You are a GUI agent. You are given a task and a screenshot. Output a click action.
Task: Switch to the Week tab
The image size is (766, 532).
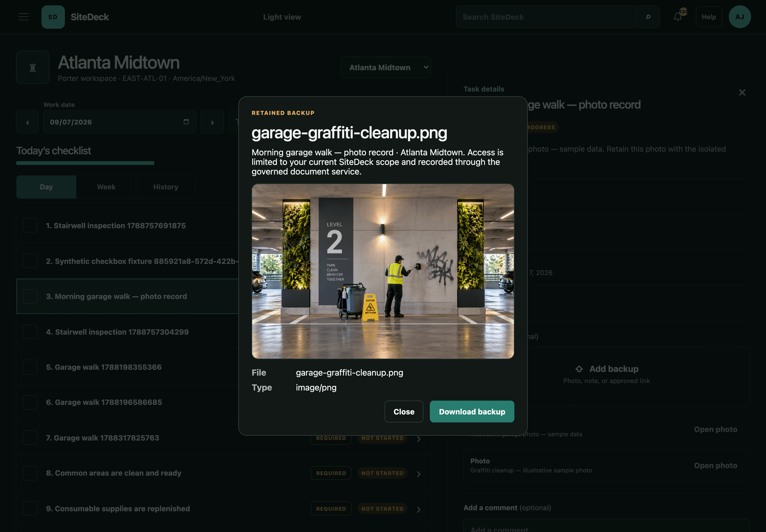coord(106,187)
